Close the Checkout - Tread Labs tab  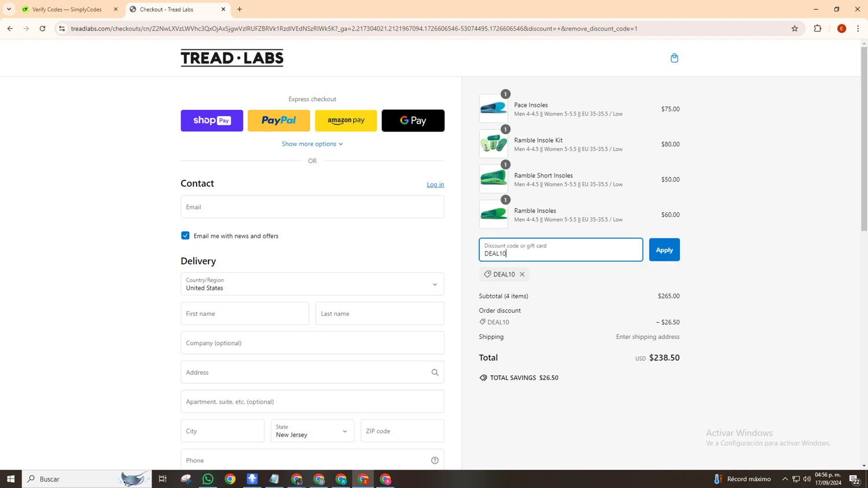223,9
